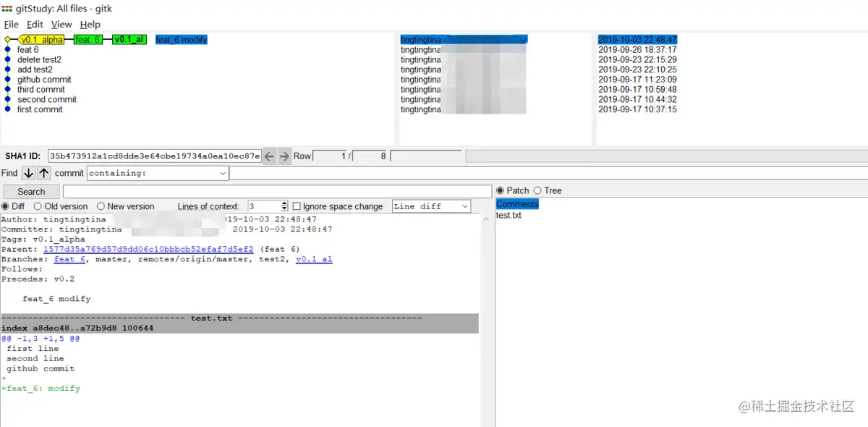The image size is (868, 427).
Task: Click the commit node dot for delete test2
Action: (8, 60)
